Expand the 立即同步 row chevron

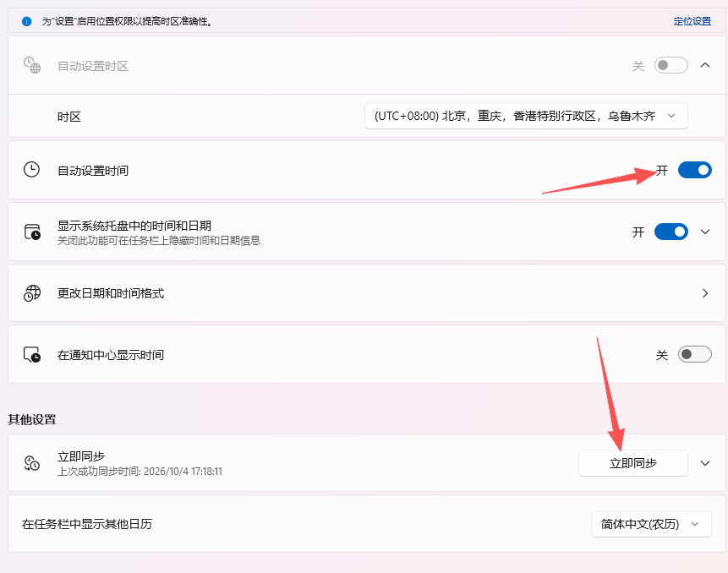pos(705,463)
